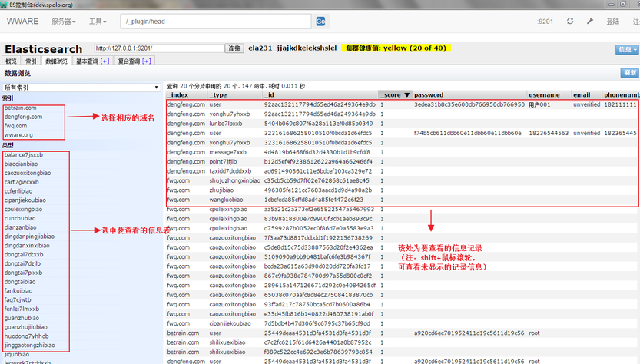Select type biaoqianbiao
Screen dimensions: 640x364
[x=21, y=164]
